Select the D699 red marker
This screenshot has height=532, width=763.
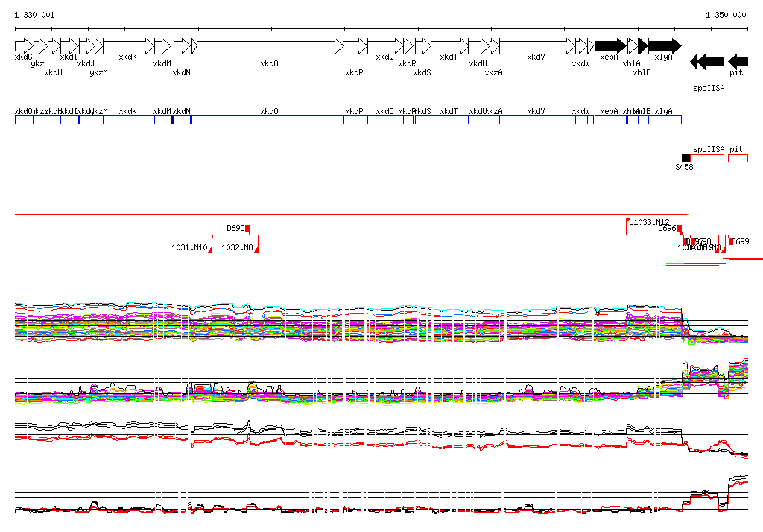pyautogui.click(x=730, y=241)
